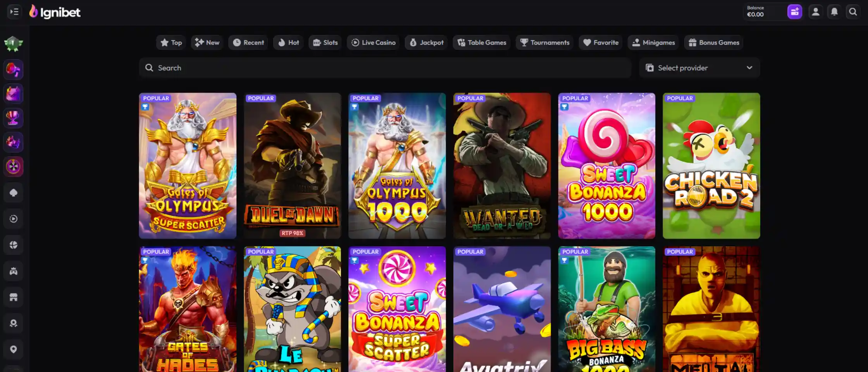Open the user profile icon
The width and height of the screenshot is (868, 372).
tap(815, 12)
